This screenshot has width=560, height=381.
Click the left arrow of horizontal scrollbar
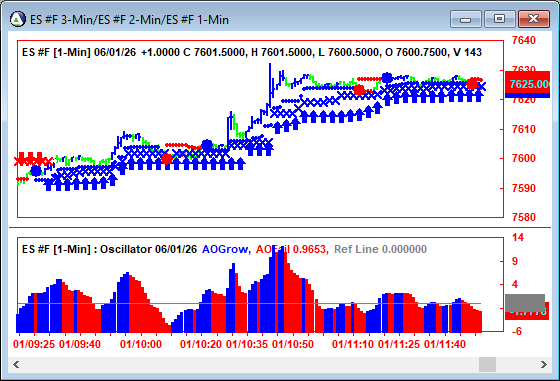point(16,365)
